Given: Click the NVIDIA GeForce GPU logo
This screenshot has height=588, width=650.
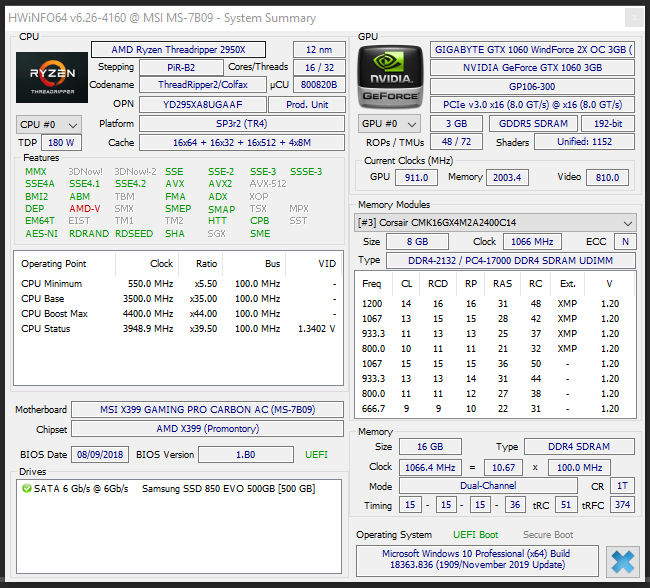Looking at the screenshot, I should [x=390, y=77].
